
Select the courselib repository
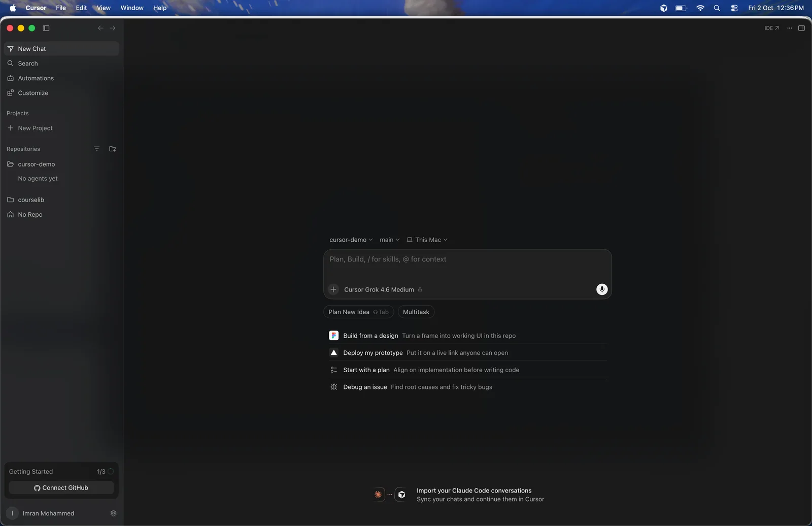61,200
